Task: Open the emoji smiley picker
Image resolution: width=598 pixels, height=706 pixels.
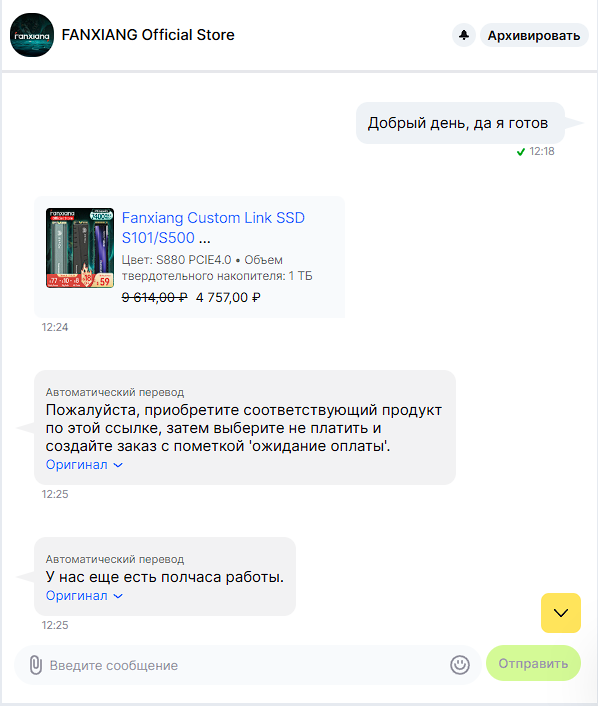Action: pyautogui.click(x=460, y=665)
